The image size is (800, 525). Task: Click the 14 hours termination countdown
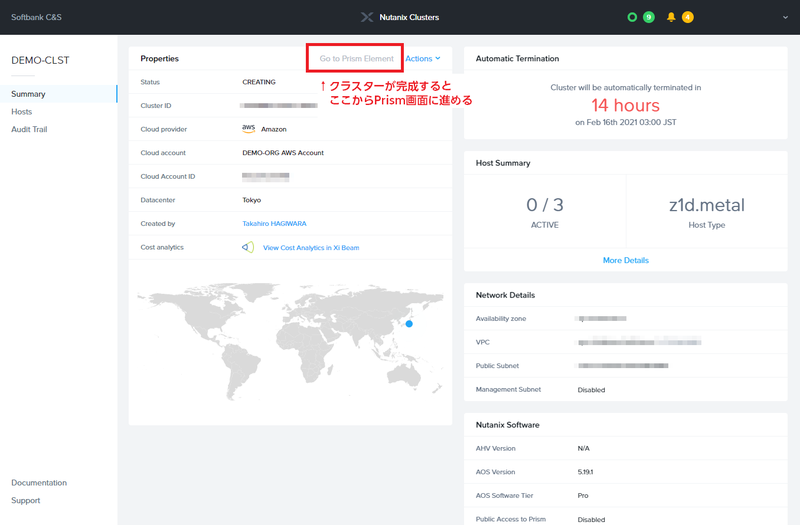pyautogui.click(x=626, y=105)
